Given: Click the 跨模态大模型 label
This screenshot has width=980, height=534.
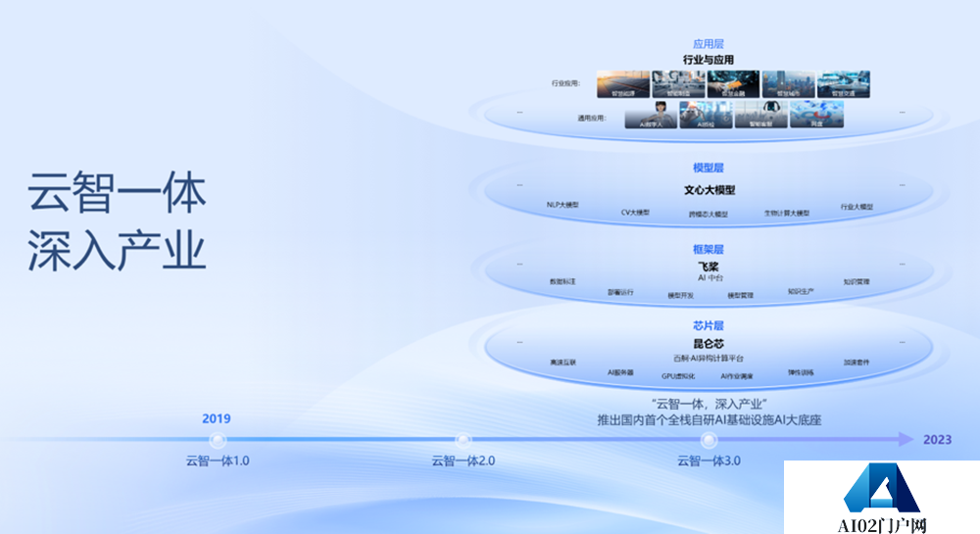Looking at the screenshot, I should coord(709,215).
